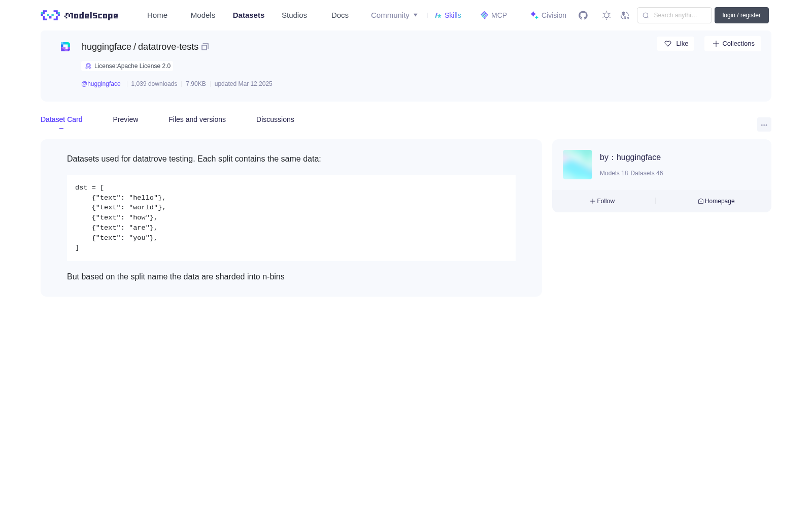Click the huggingface gradient avatar thumbnail
The height and width of the screenshot is (508, 812).
pos(578,165)
